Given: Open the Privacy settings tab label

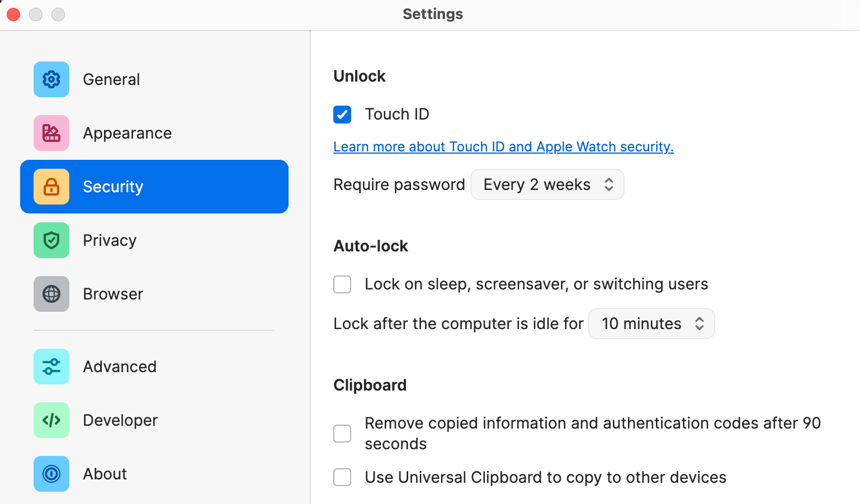Looking at the screenshot, I should pos(110,240).
